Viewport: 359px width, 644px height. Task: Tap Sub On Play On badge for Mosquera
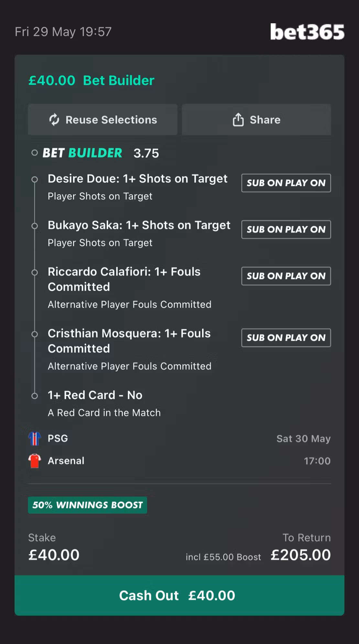pyautogui.click(x=286, y=338)
